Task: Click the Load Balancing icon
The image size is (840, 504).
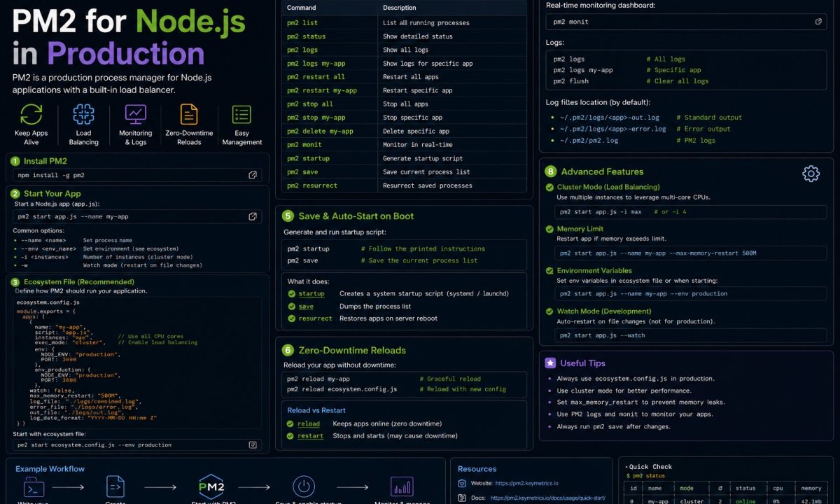Action: 83,114
